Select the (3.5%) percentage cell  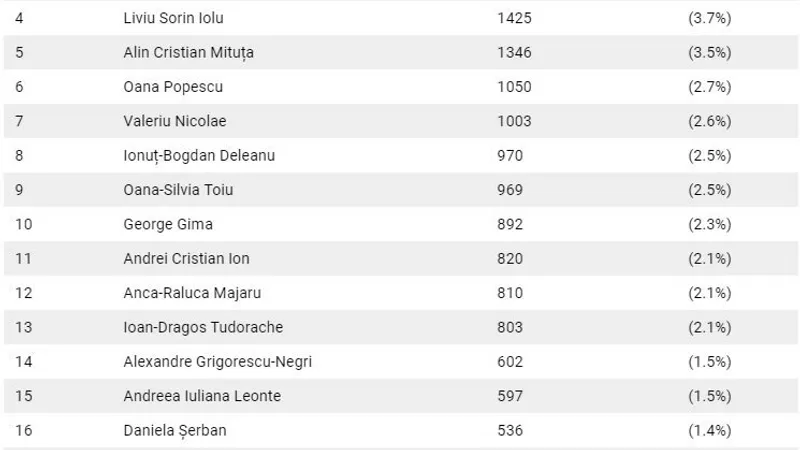coord(710,53)
